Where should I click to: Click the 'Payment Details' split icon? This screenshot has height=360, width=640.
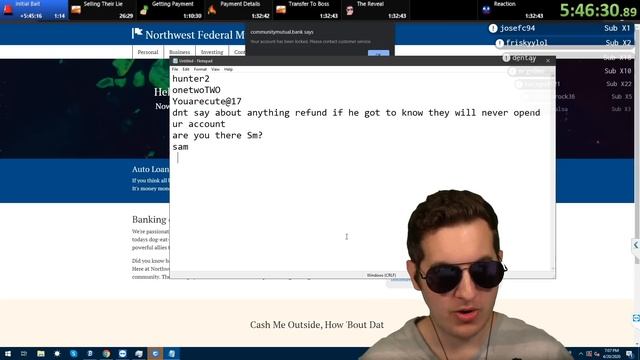coord(212,10)
